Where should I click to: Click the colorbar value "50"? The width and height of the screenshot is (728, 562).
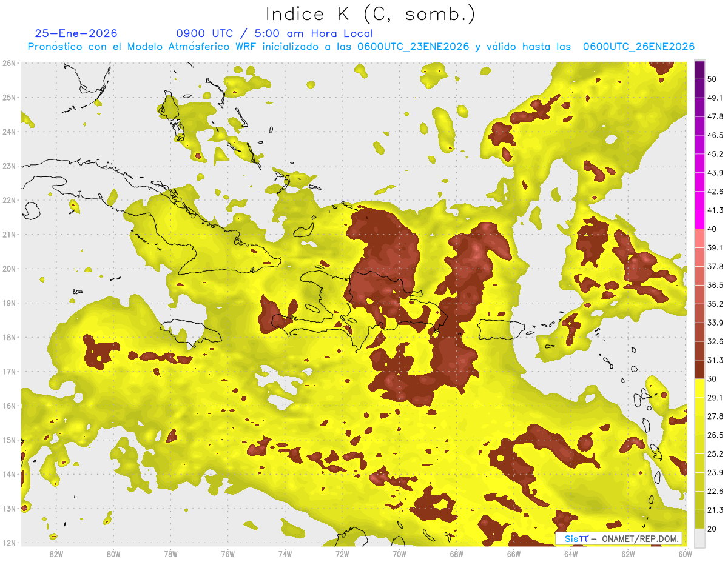pos(712,79)
